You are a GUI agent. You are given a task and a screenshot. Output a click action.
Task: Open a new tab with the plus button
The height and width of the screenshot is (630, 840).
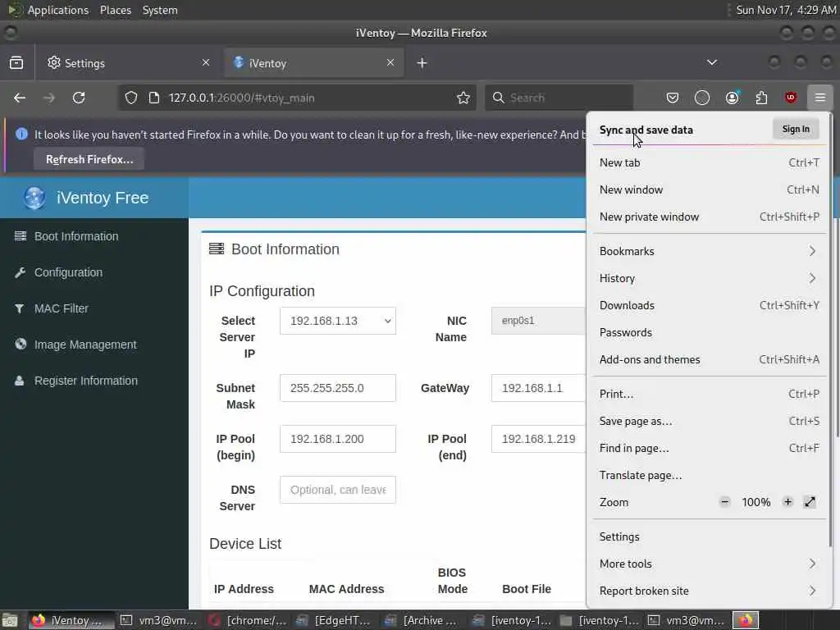pos(422,63)
